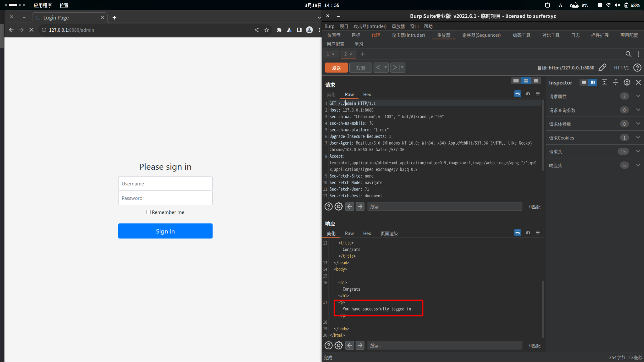Viewport: 644px width, 362px height.
Task: Select side-by-side request/response layout
Action: [516, 81]
